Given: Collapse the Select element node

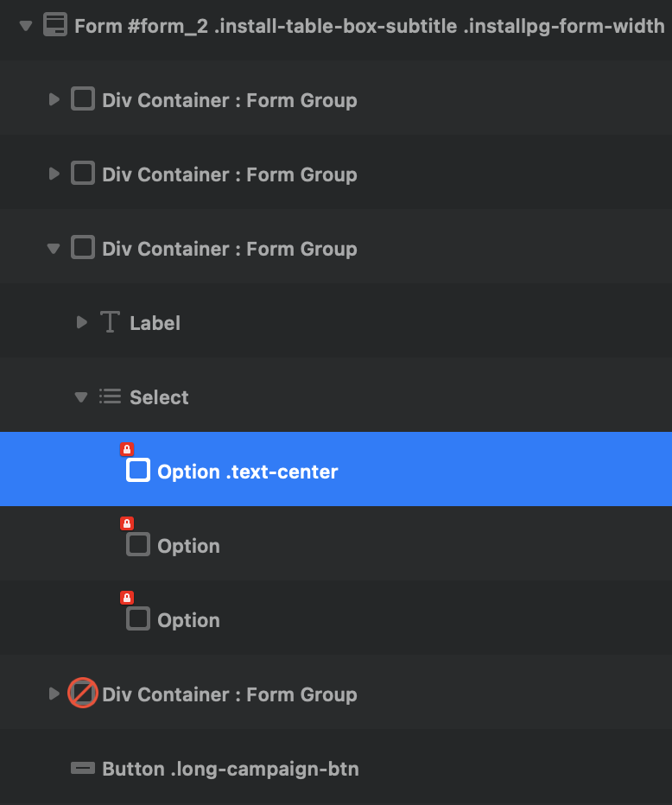Looking at the screenshot, I should [x=81, y=397].
